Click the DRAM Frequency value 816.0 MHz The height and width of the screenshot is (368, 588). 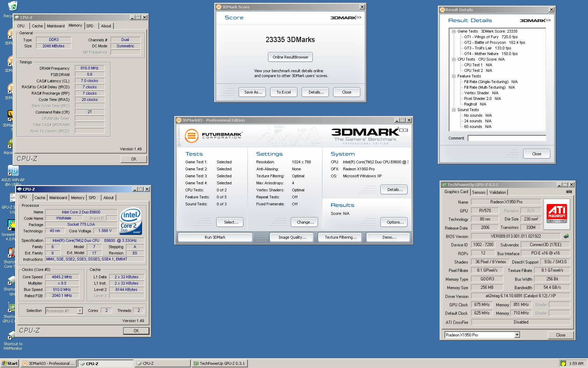(x=90, y=68)
